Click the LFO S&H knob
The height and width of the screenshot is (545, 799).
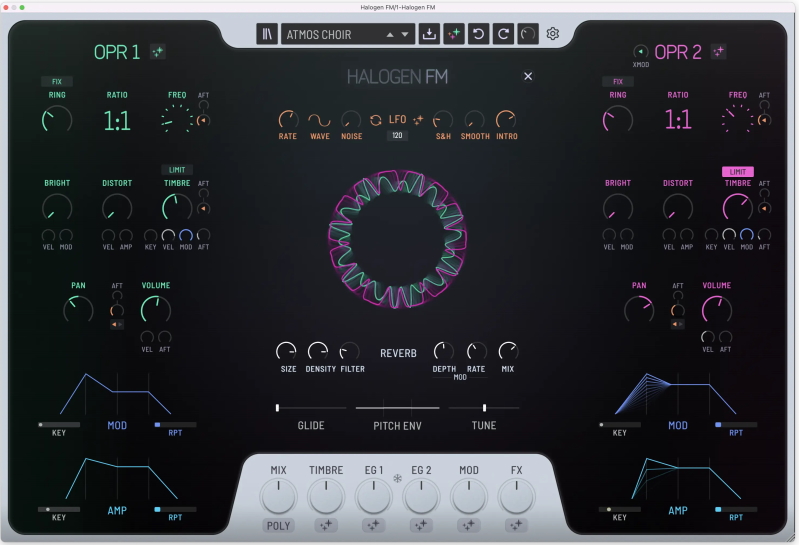pyautogui.click(x=442, y=120)
